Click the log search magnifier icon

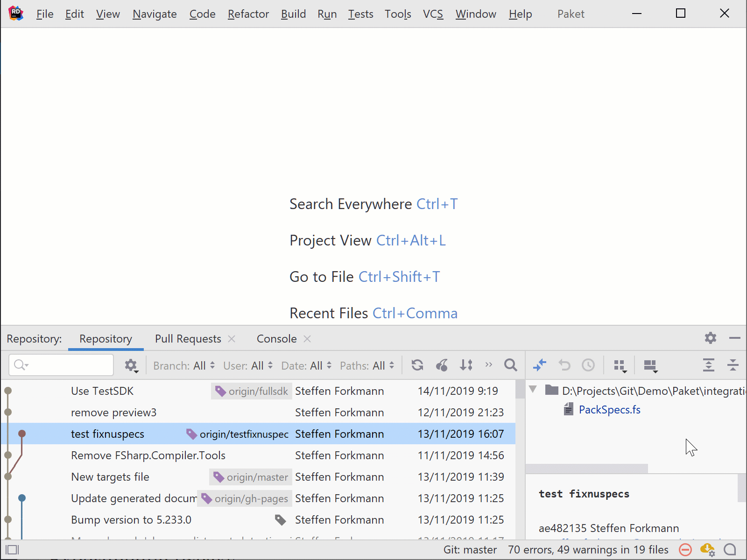510,365
